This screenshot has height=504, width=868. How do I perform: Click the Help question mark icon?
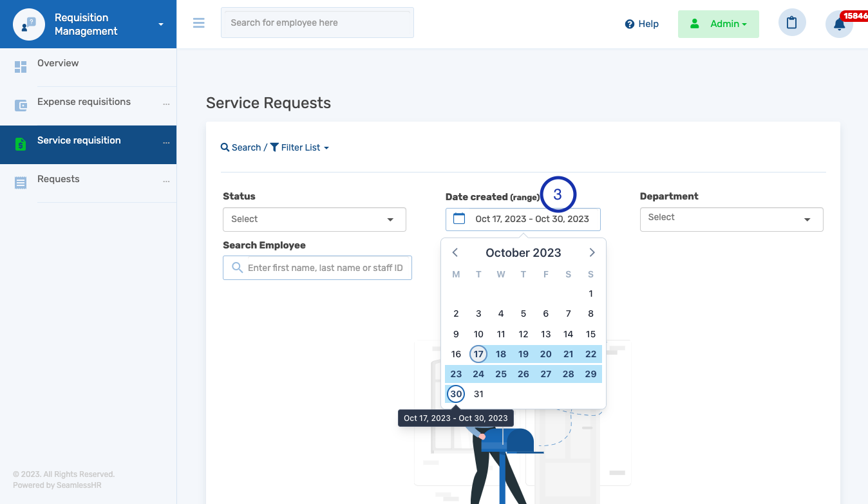[628, 24]
